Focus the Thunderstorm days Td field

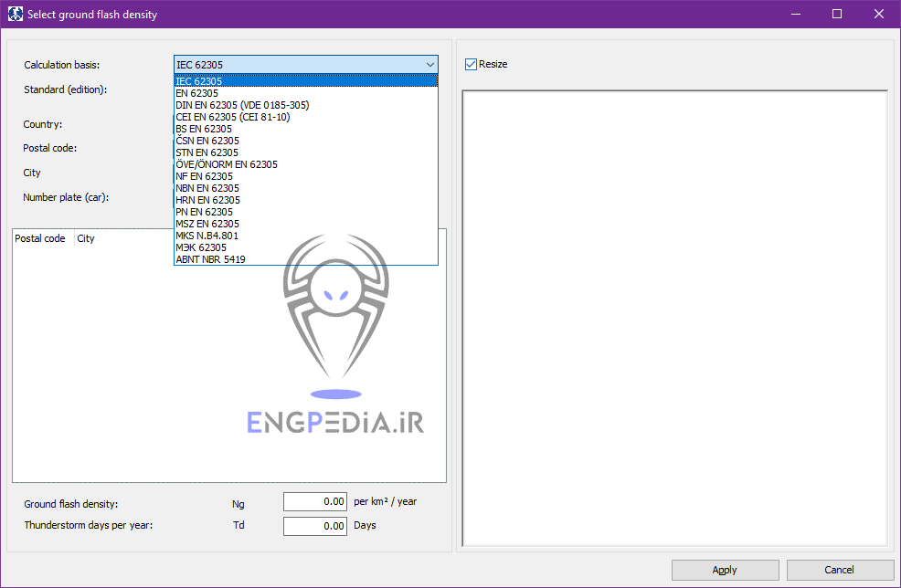tap(315, 526)
